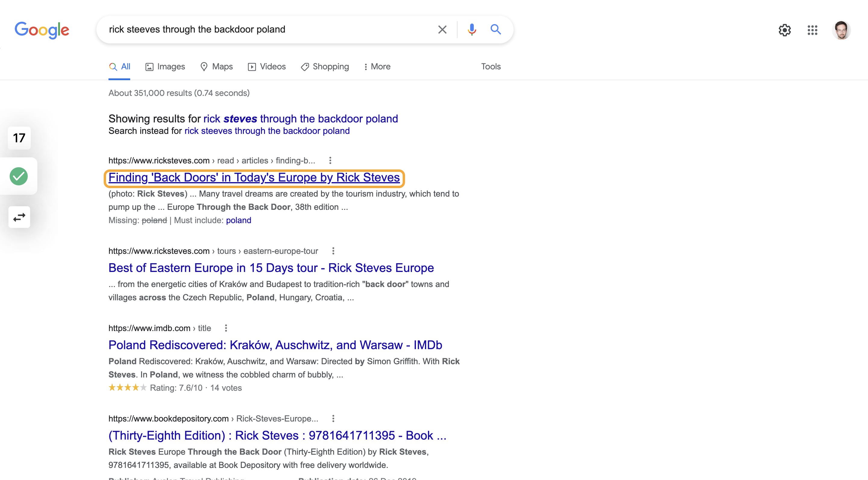This screenshot has width=868, height=480.
Task: Click the green checkmark sidebar button
Action: (x=18, y=176)
